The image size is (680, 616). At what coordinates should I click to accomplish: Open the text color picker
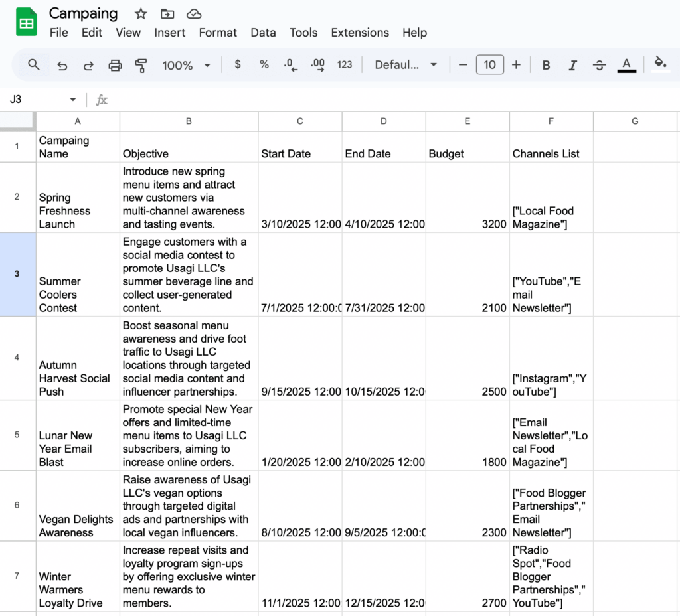click(x=626, y=65)
